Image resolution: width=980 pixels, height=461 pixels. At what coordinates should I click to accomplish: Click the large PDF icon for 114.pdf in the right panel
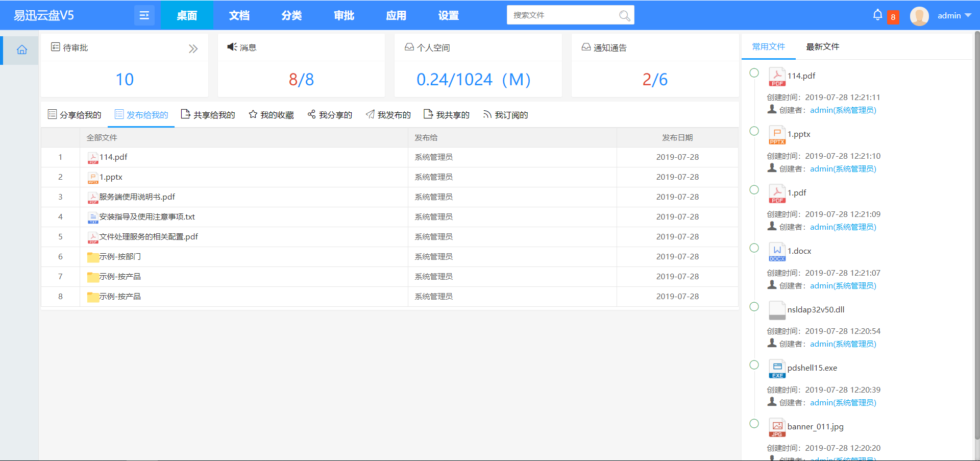point(777,77)
